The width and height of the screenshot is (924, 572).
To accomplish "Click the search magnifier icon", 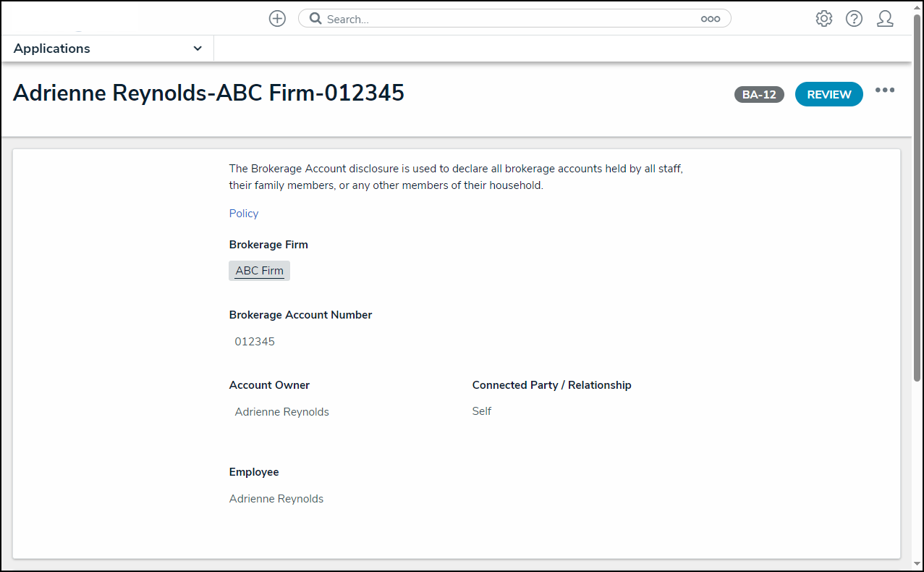I will 313,18.
